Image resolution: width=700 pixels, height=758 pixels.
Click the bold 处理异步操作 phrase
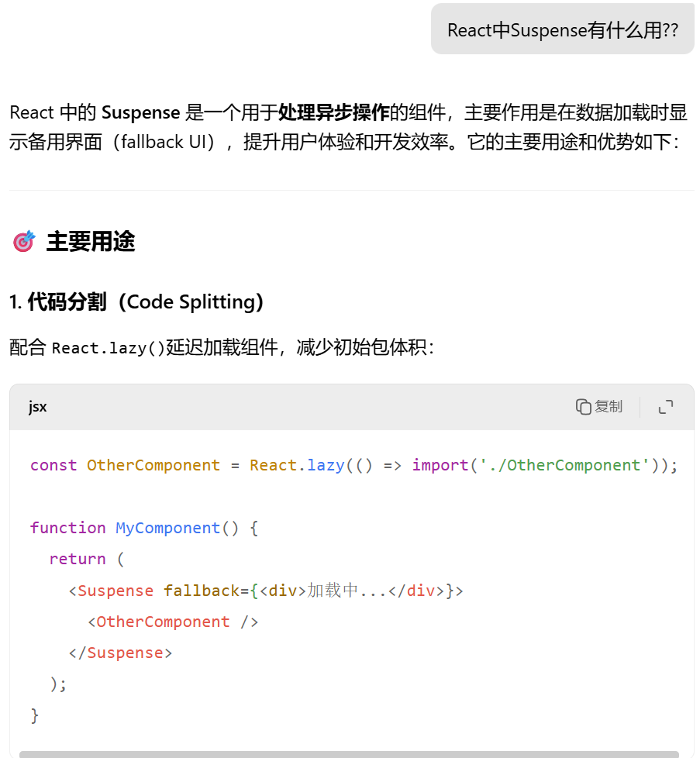pos(333,112)
